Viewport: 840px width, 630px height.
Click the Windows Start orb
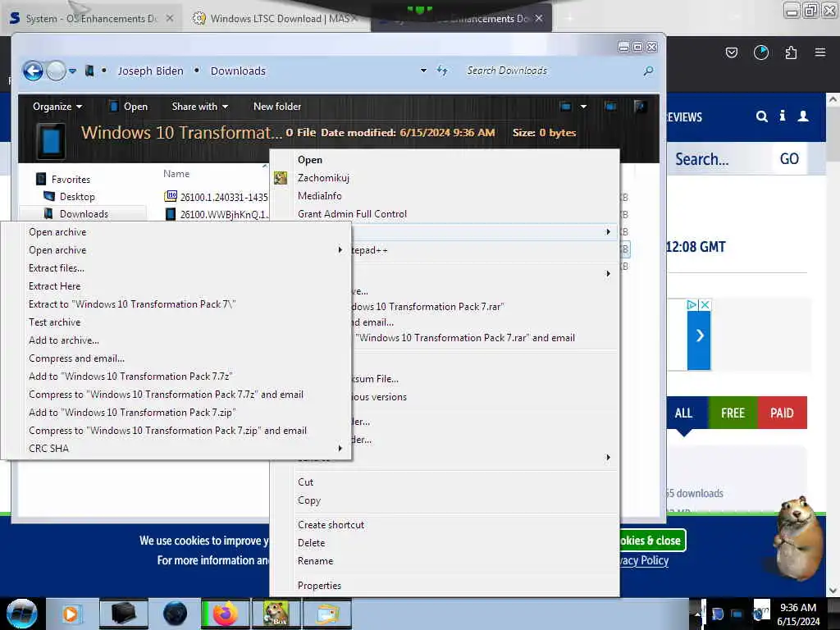pyautogui.click(x=22, y=614)
